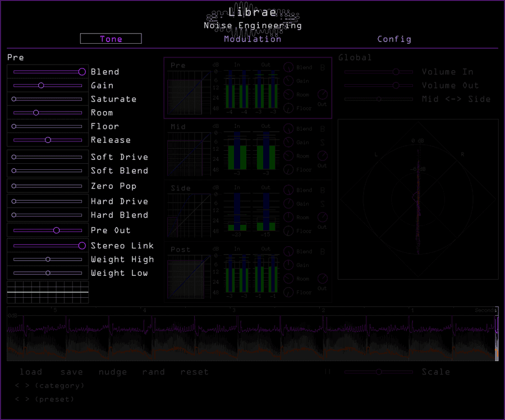Click the Post section Room knob
The height and width of the screenshot is (420, 505).
288,279
